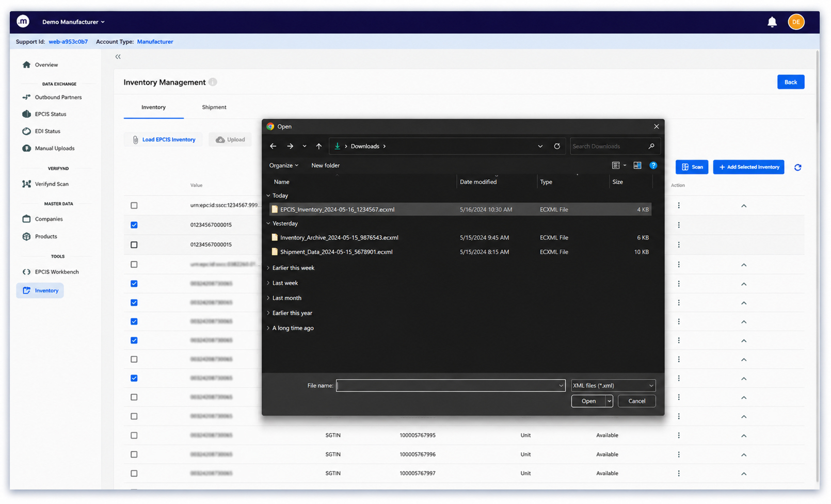Click Load EPCIS Inventory

(163, 139)
